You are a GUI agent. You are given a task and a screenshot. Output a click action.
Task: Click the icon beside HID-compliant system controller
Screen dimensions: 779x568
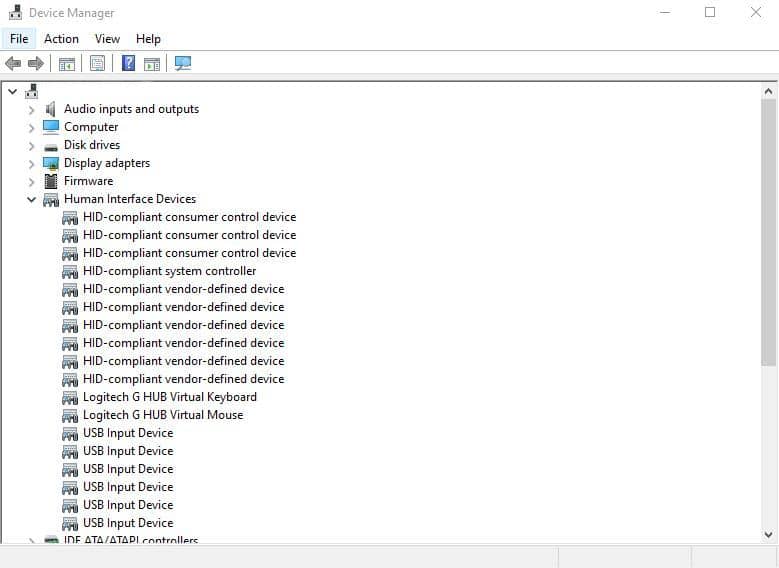pyautogui.click(x=70, y=272)
